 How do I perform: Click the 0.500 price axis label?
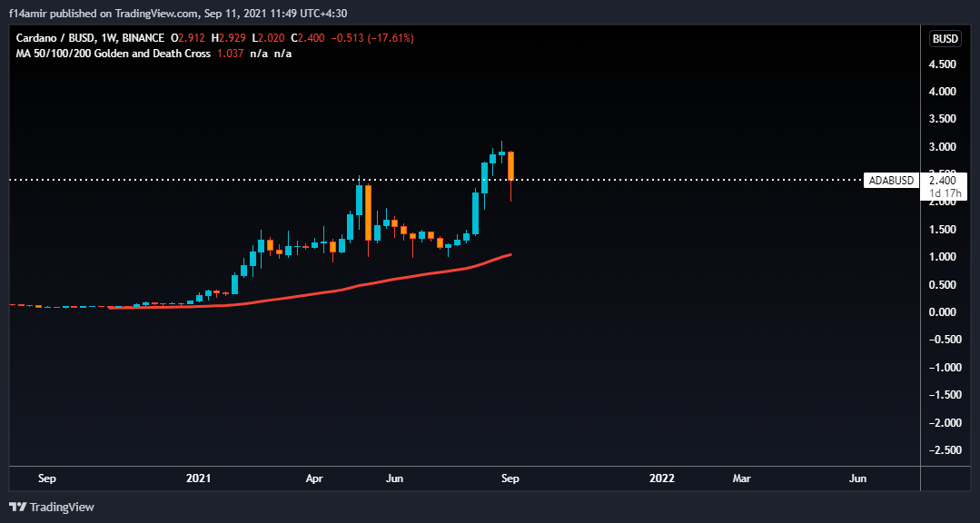[944, 285]
